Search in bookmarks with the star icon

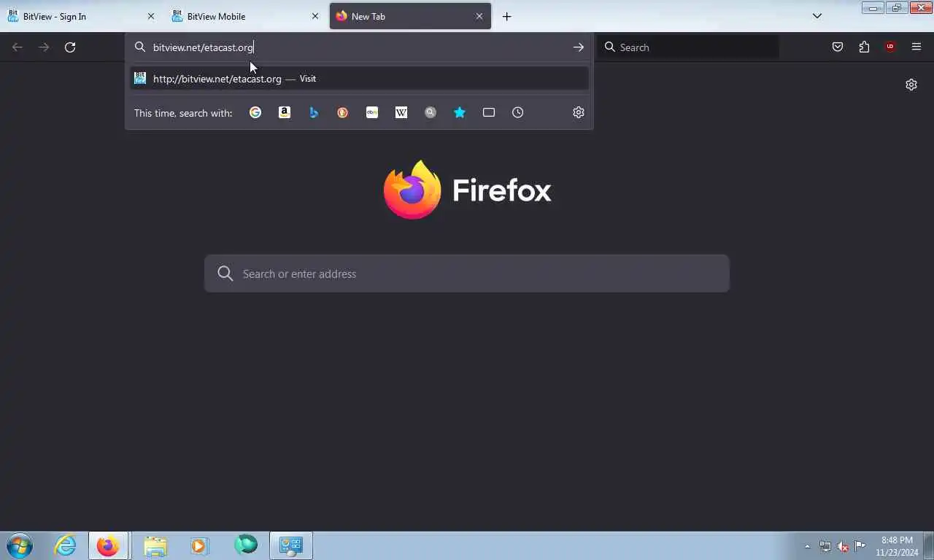pyautogui.click(x=460, y=112)
